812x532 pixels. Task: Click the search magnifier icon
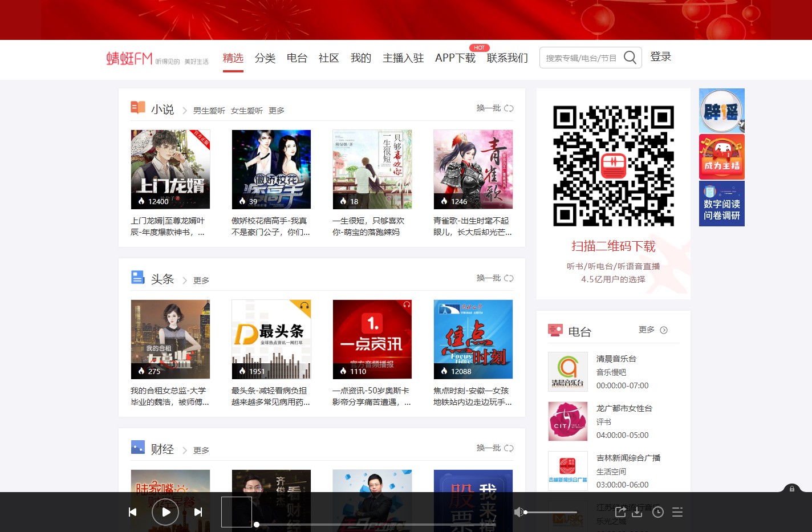click(x=630, y=58)
